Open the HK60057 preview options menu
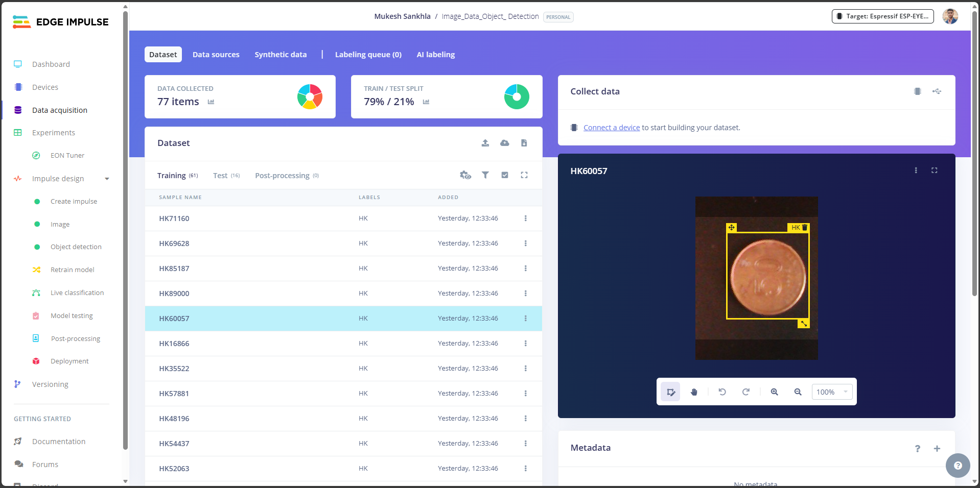This screenshot has width=980, height=488. [916, 170]
